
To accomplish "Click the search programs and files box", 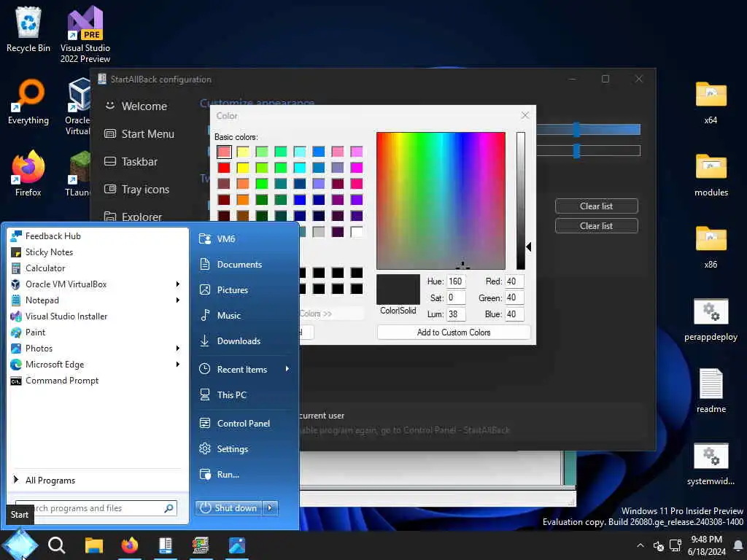I will tap(96, 508).
